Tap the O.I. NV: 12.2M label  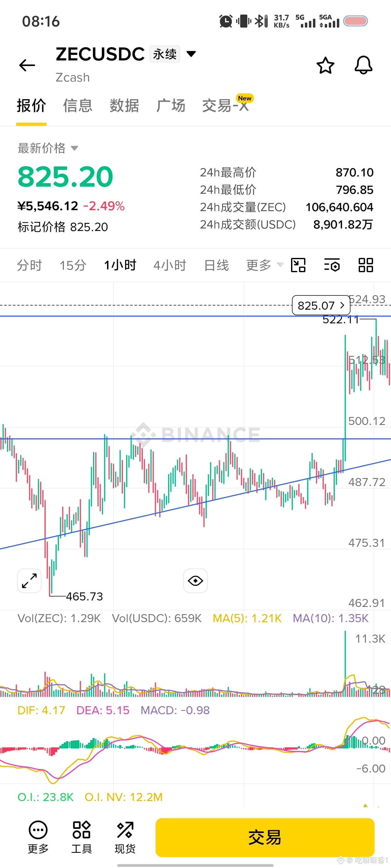[124, 797]
